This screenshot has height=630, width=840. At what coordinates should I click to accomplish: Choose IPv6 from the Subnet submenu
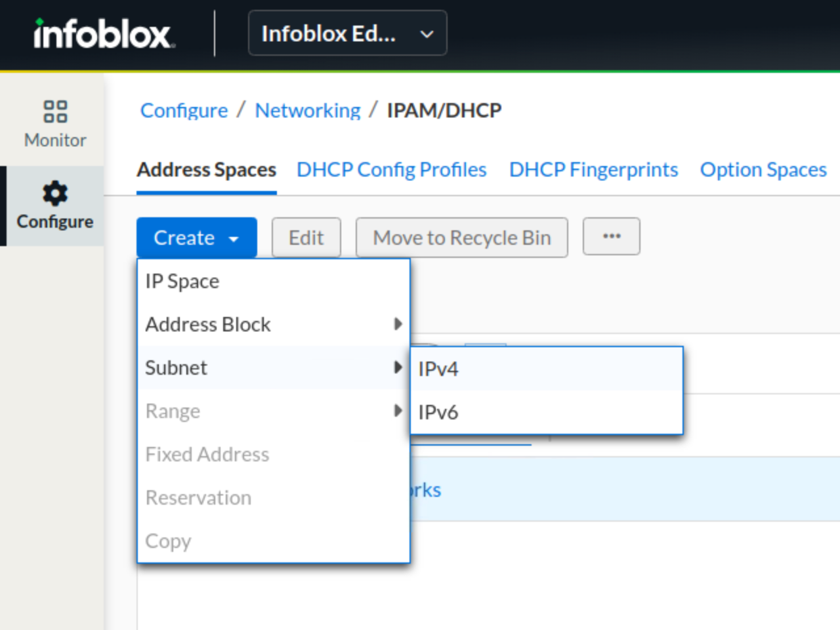click(x=438, y=412)
